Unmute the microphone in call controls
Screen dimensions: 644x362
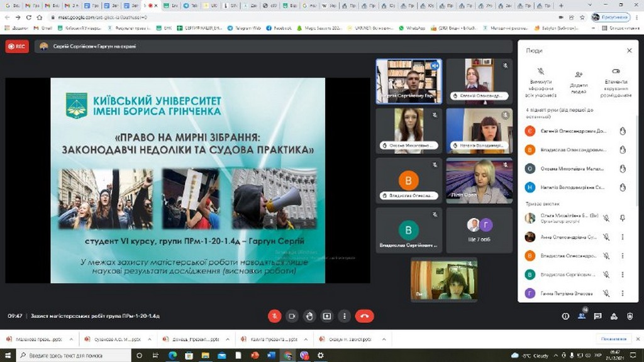[x=274, y=316]
